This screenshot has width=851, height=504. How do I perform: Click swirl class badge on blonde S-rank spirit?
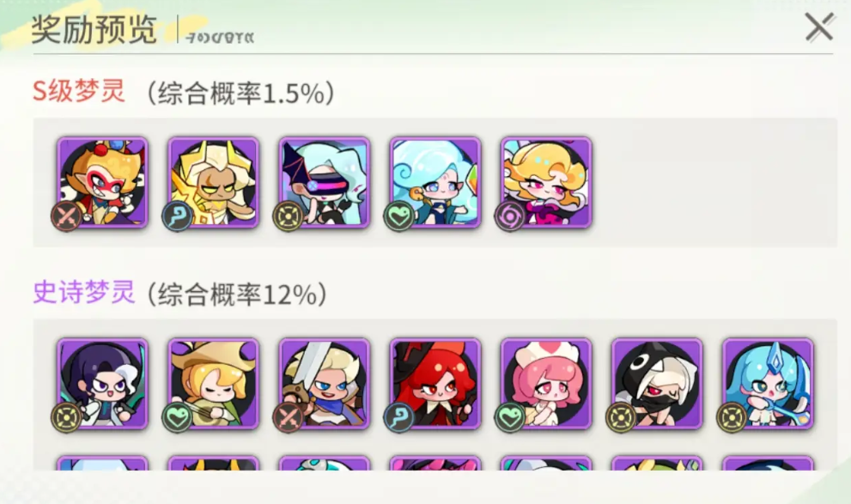510,216
